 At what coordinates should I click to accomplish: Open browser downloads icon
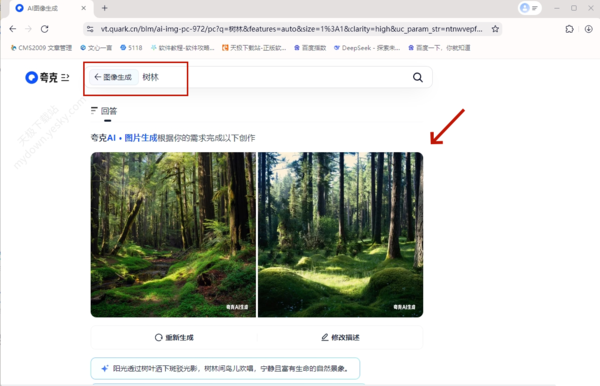point(589,29)
